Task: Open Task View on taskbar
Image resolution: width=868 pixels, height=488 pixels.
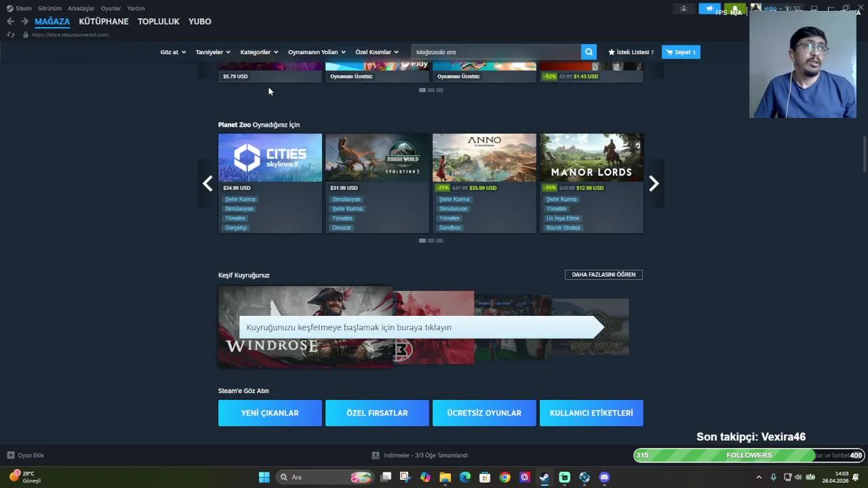Action: click(386, 477)
